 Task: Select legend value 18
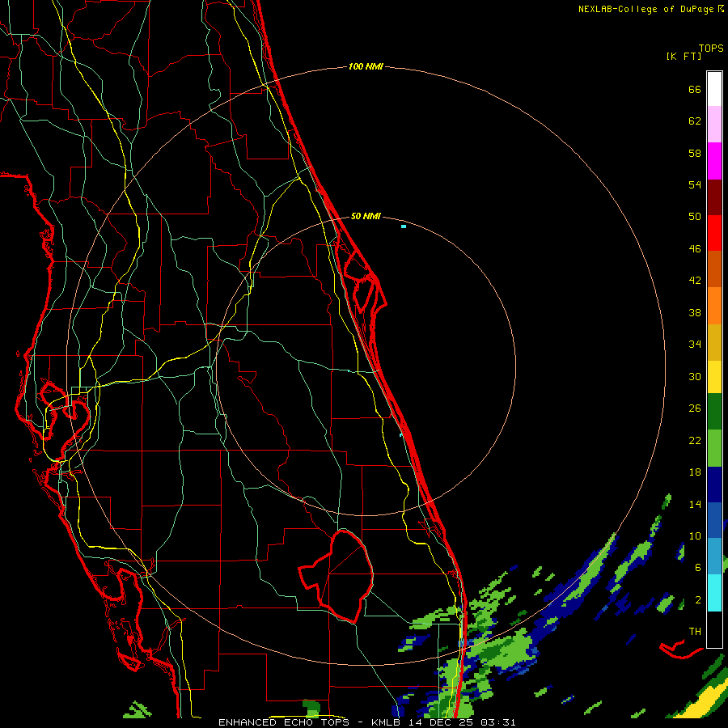[695, 472]
